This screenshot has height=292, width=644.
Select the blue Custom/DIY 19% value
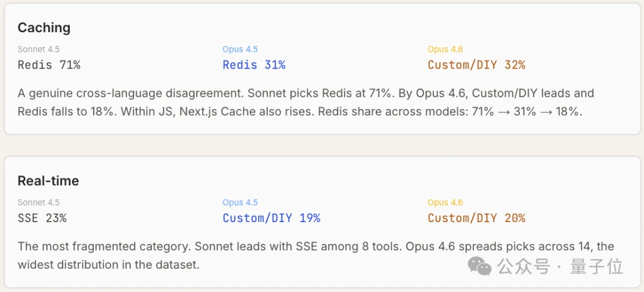271,218
